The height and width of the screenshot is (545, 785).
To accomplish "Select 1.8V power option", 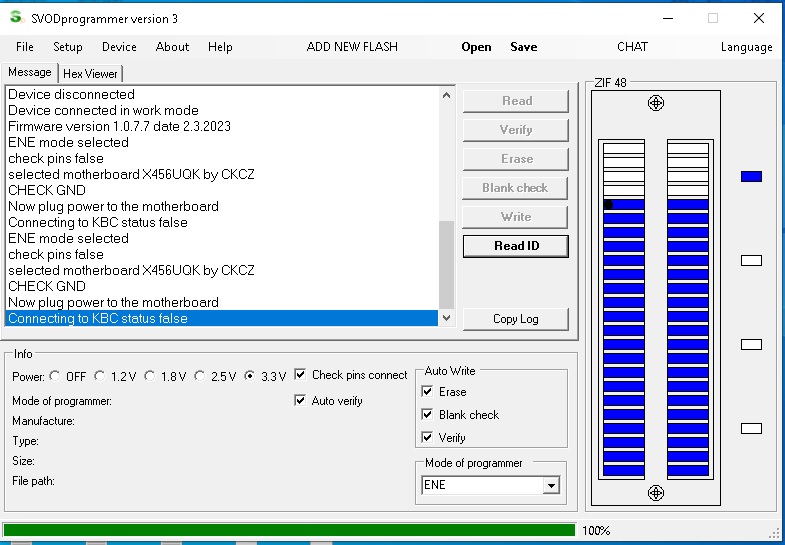I will click(149, 376).
